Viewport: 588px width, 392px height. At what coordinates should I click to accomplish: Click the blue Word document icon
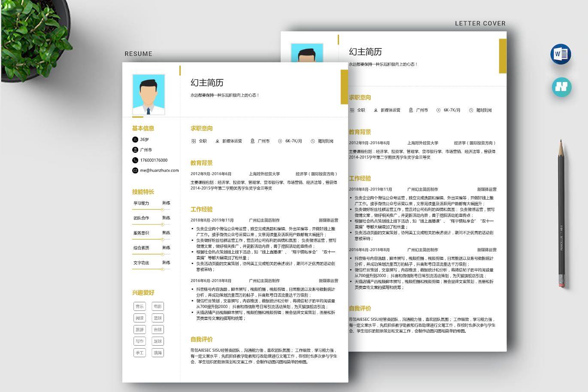561,54
